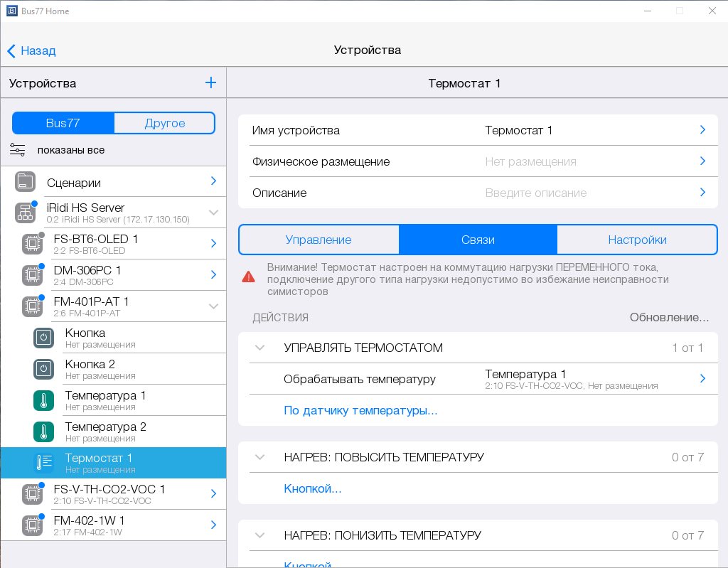
Task: Click the FM-402-1W 1 chip icon
Action: pyautogui.click(x=32, y=525)
